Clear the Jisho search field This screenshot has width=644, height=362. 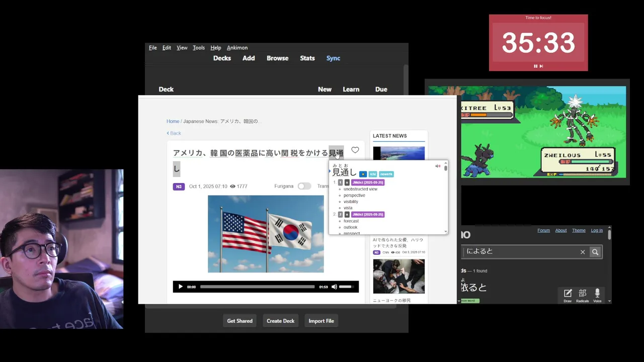pos(583,252)
